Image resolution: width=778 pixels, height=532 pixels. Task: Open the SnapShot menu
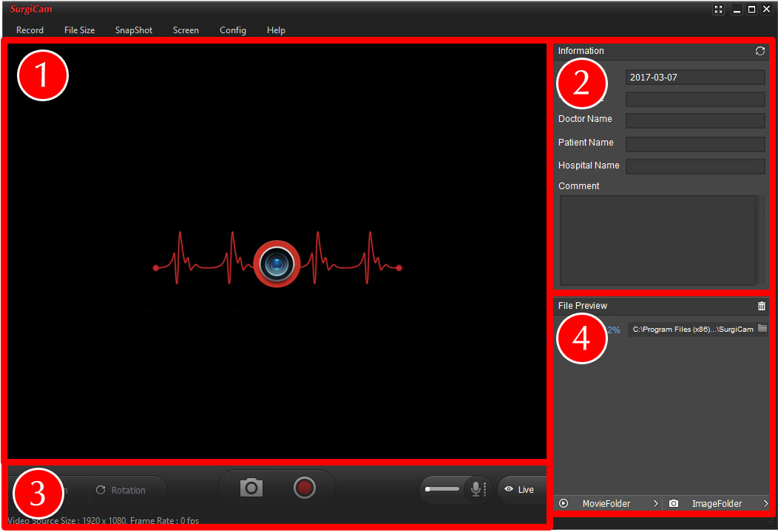coord(133,30)
